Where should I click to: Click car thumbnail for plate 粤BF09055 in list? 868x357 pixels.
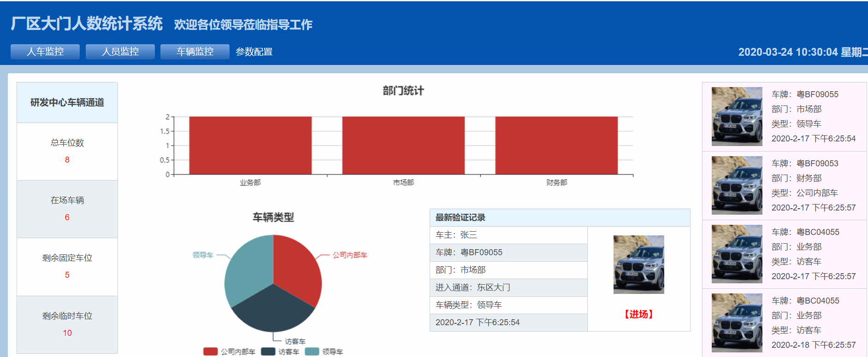[x=737, y=117]
